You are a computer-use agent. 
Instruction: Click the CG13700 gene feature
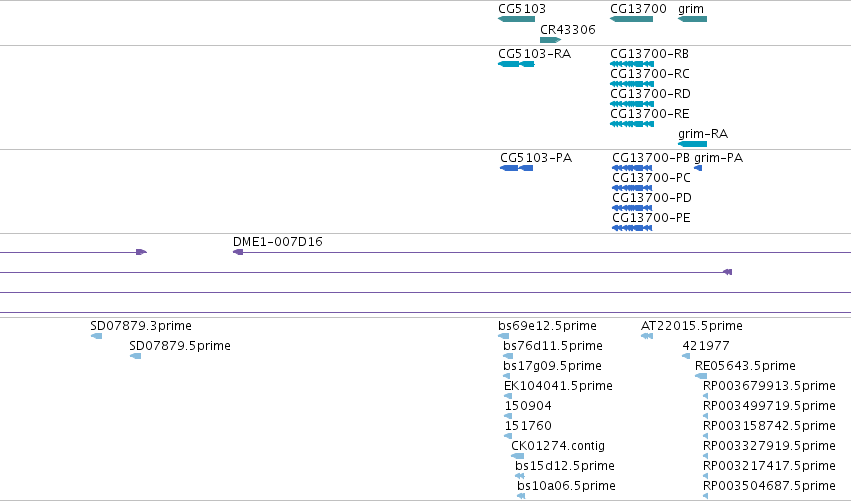631,19
